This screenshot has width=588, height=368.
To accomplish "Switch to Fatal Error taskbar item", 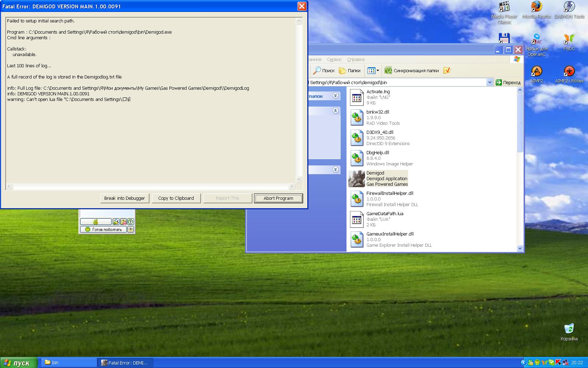I will [x=125, y=363].
